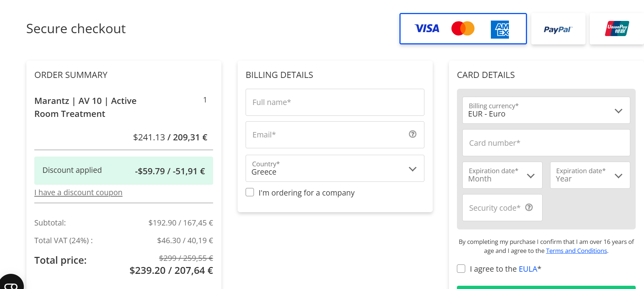Click the Security code field

(x=495, y=208)
